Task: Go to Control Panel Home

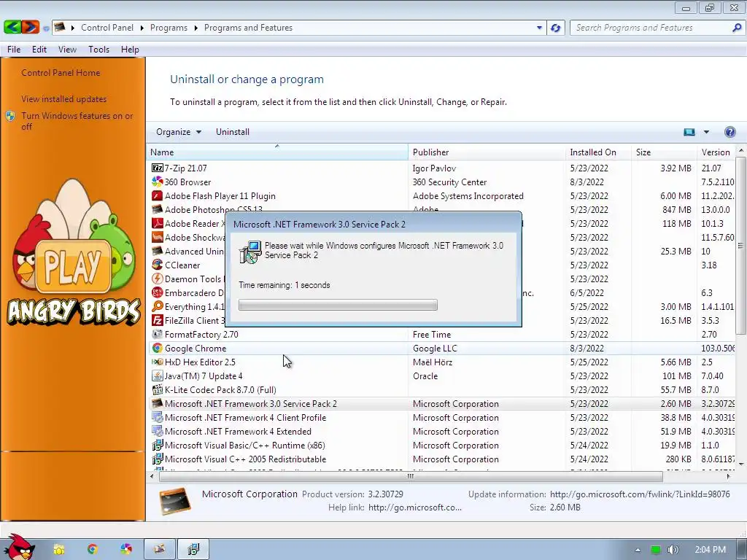Action: click(61, 73)
